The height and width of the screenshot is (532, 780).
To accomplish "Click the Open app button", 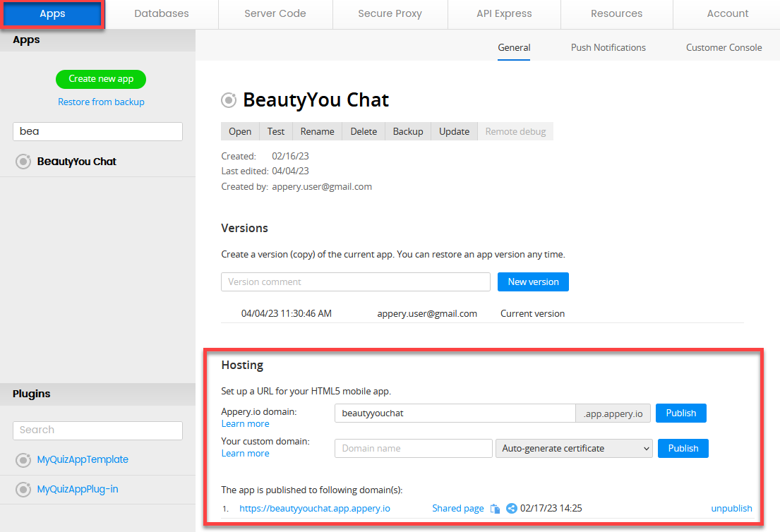I will 240,132.
